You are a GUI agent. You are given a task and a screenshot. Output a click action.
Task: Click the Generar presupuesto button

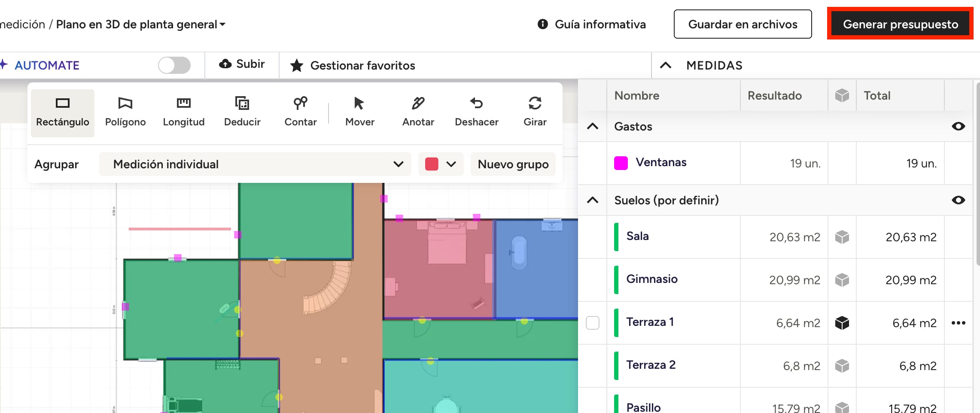pyautogui.click(x=900, y=24)
